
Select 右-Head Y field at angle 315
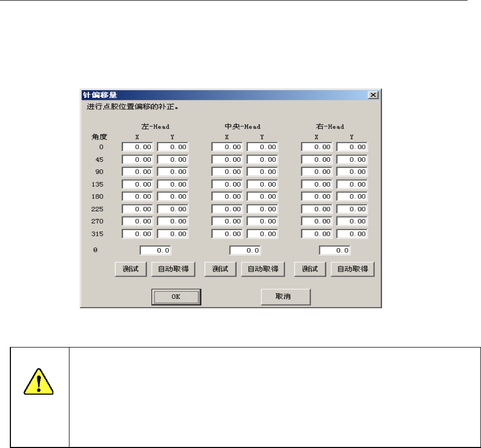click(x=352, y=234)
